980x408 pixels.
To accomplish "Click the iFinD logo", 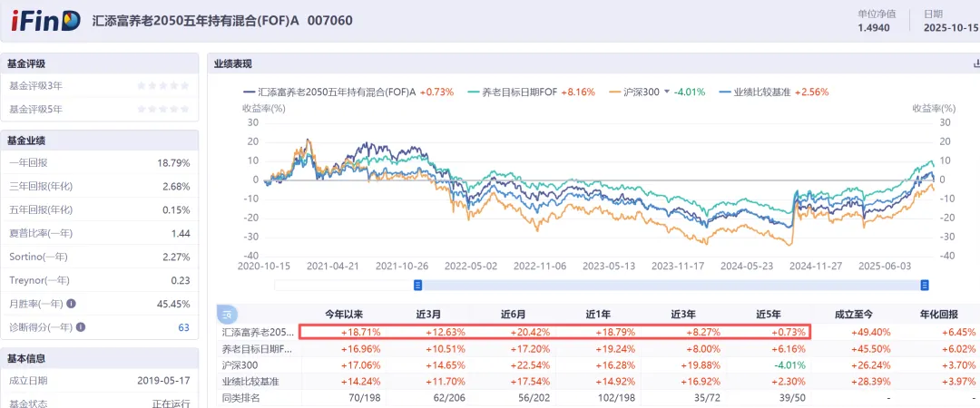I will pyautogui.click(x=45, y=21).
